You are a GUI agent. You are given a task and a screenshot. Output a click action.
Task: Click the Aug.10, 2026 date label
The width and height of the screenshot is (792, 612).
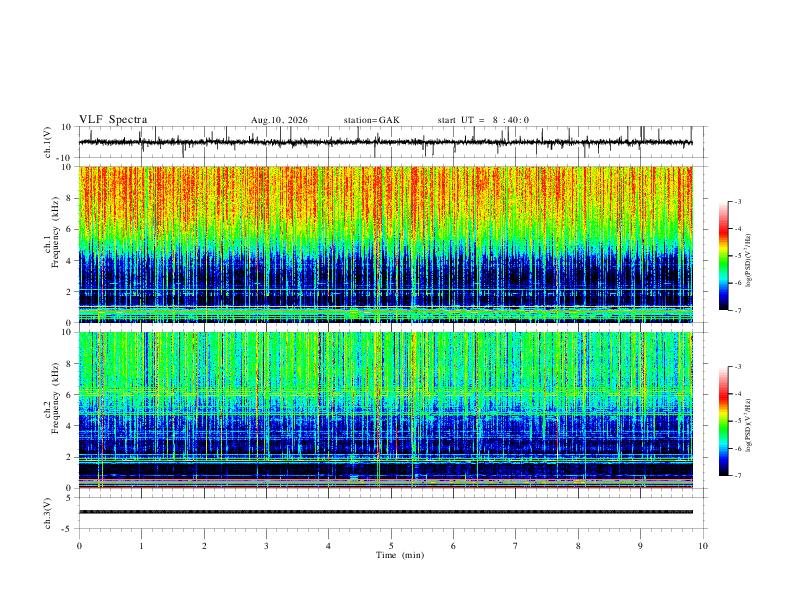(x=279, y=120)
